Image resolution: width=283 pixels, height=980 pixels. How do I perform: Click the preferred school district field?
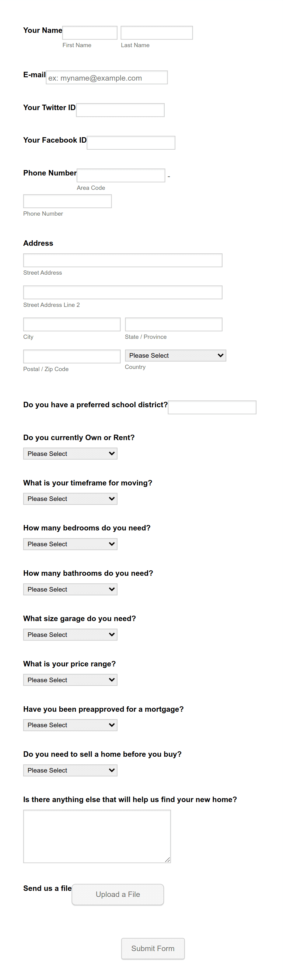(x=212, y=407)
